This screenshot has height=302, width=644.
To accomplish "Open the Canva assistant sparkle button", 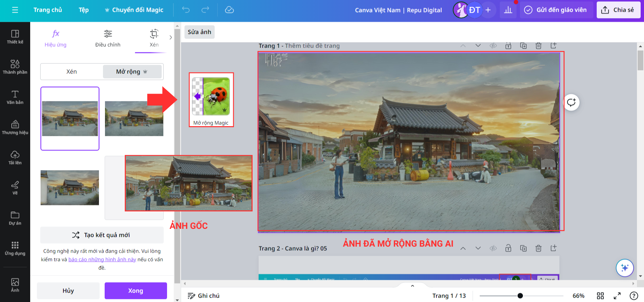I will tap(625, 268).
